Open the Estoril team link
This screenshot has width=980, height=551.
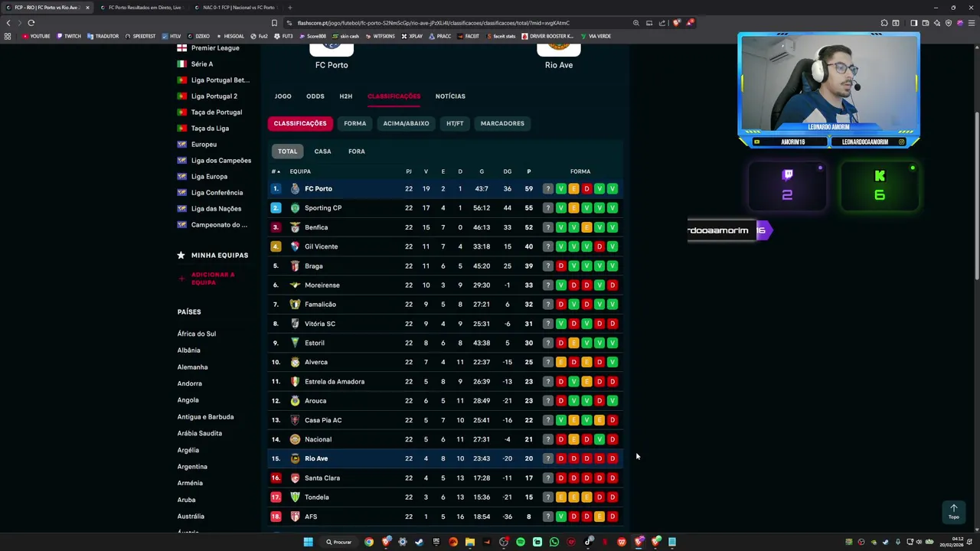[x=315, y=343]
